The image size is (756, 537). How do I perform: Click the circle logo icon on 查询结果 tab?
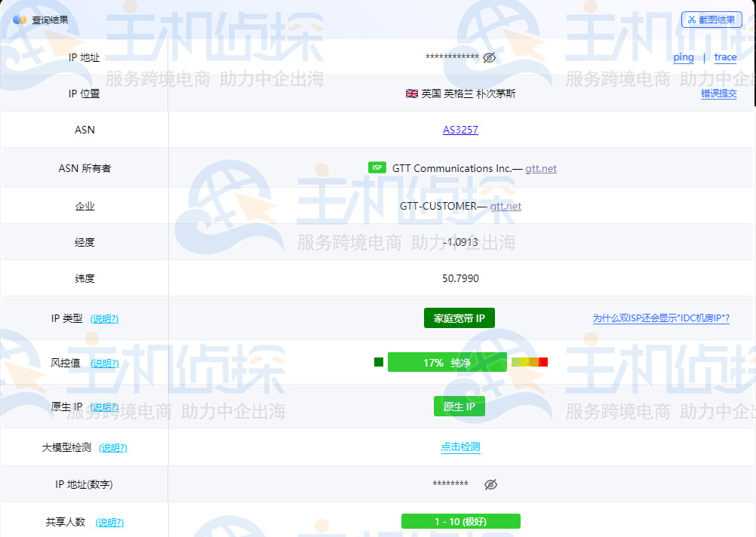click(x=18, y=19)
